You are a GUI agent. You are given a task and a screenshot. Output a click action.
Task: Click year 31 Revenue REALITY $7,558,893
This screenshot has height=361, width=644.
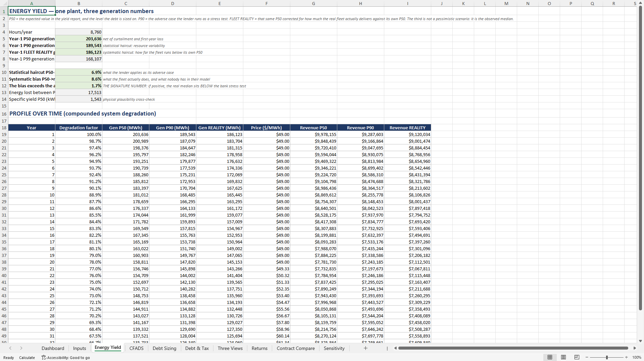tap(407, 336)
